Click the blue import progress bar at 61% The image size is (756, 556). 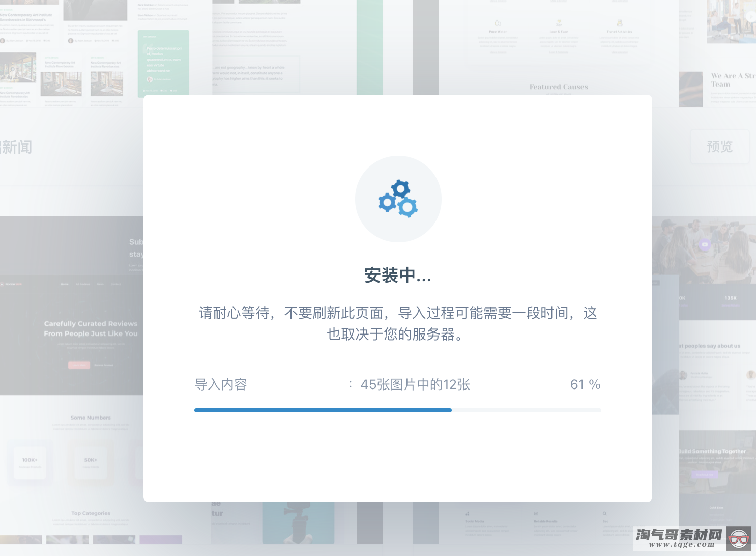click(x=323, y=410)
